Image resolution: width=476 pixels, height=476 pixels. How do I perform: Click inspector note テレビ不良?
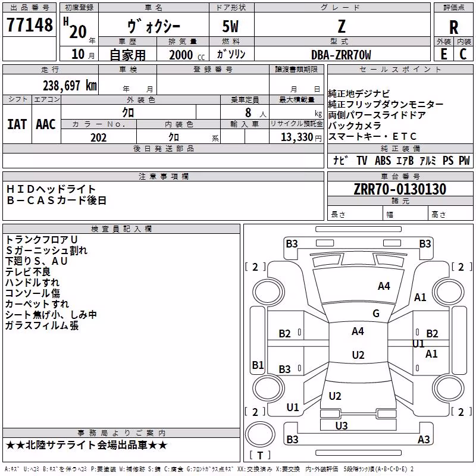point(27,272)
